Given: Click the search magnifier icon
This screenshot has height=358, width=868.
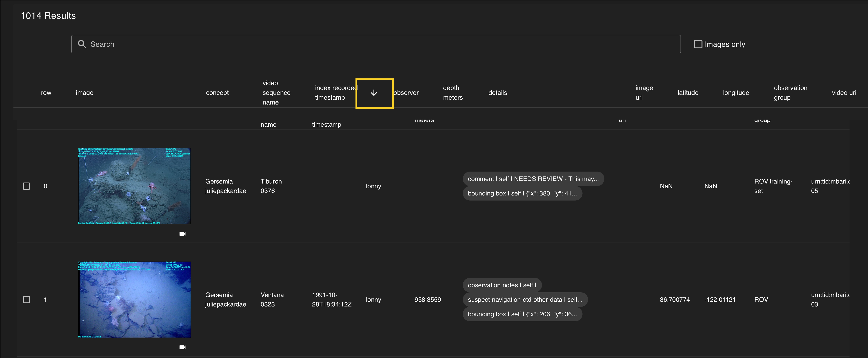Looking at the screenshot, I should pos(82,44).
